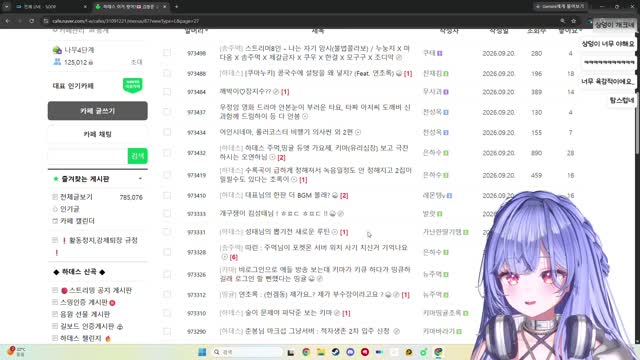Click the green 검색 search button
The image size is (640, 360).
(138, 156)
